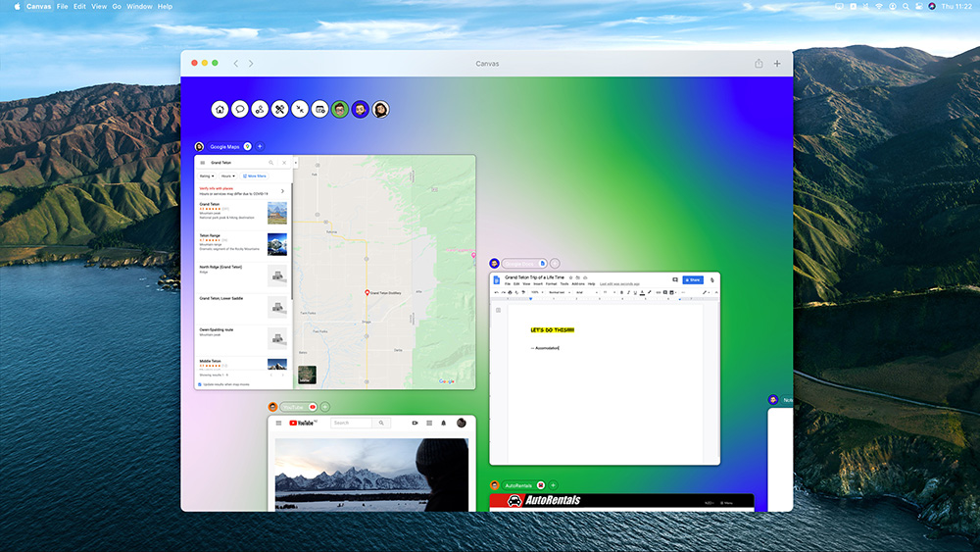This screenshot has width=980, height=552.
Task: Click the plus button next to Google Docs tab
Action: coord(555,263)
